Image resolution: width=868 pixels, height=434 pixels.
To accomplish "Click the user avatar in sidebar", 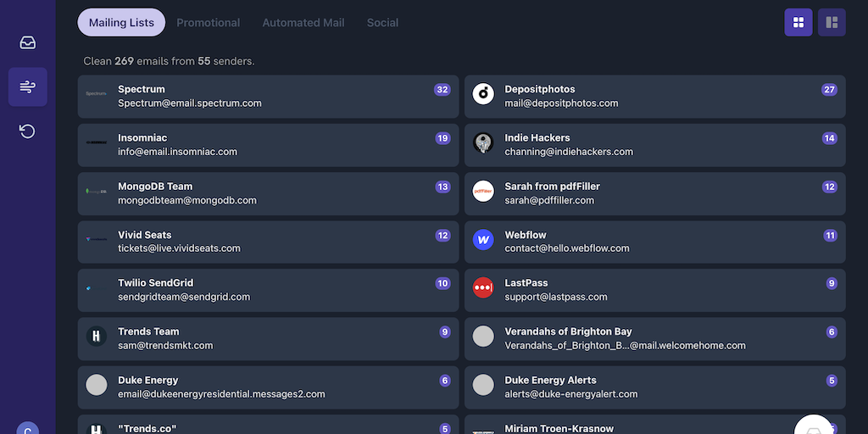I will click(27, 427).
